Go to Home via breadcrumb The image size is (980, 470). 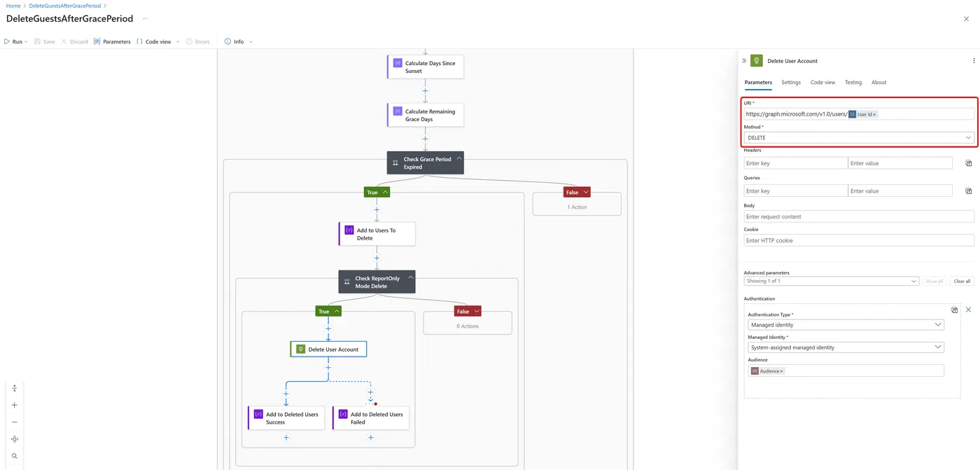(x=13, y=6)
